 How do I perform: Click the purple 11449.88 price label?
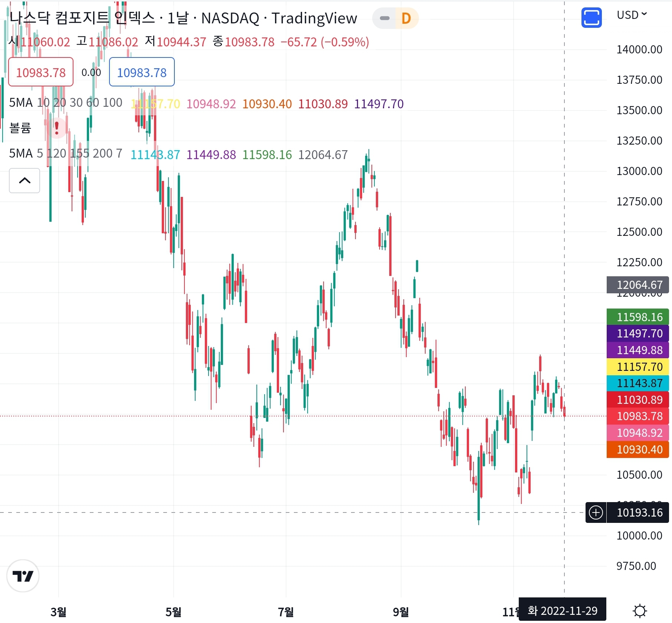[x=637, y=350]
